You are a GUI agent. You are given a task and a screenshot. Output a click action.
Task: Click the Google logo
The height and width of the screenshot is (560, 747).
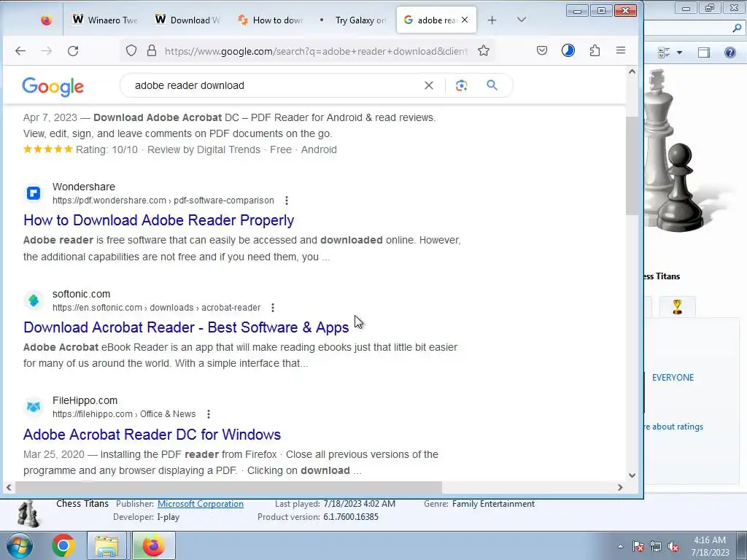tap(53, 86)
